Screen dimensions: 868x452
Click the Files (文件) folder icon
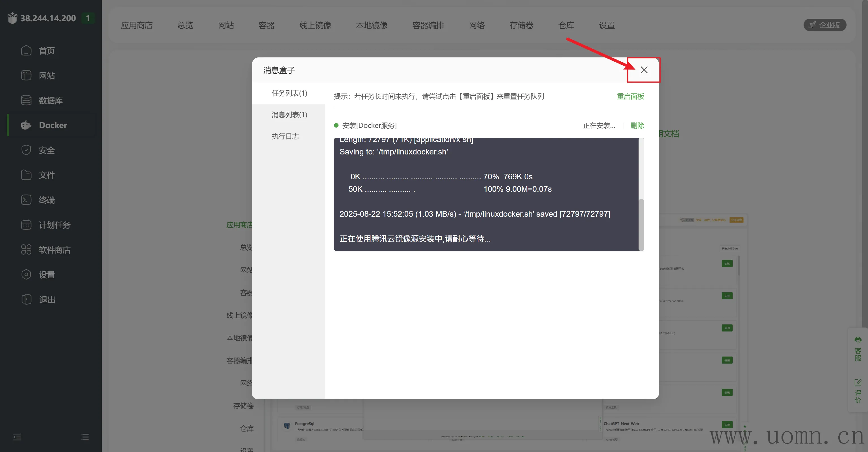click(x=26, y=175)
